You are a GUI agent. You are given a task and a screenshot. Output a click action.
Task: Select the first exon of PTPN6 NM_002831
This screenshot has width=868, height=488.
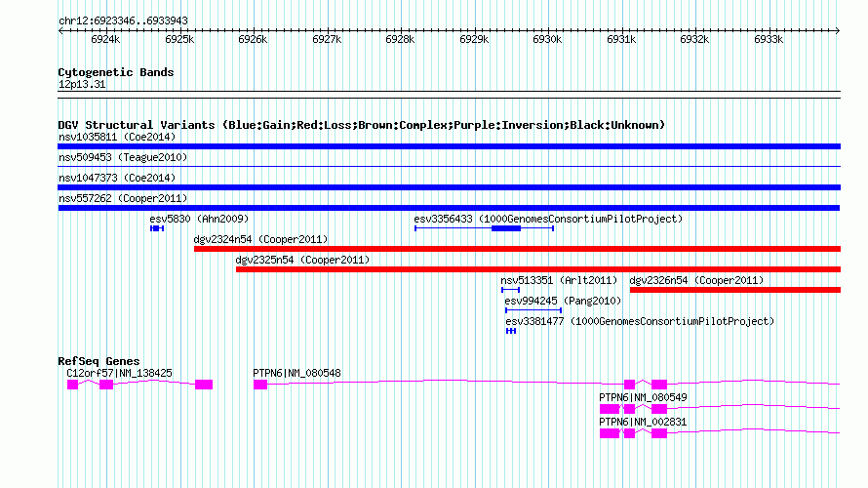pyautogui.click(x=610, y=433)
